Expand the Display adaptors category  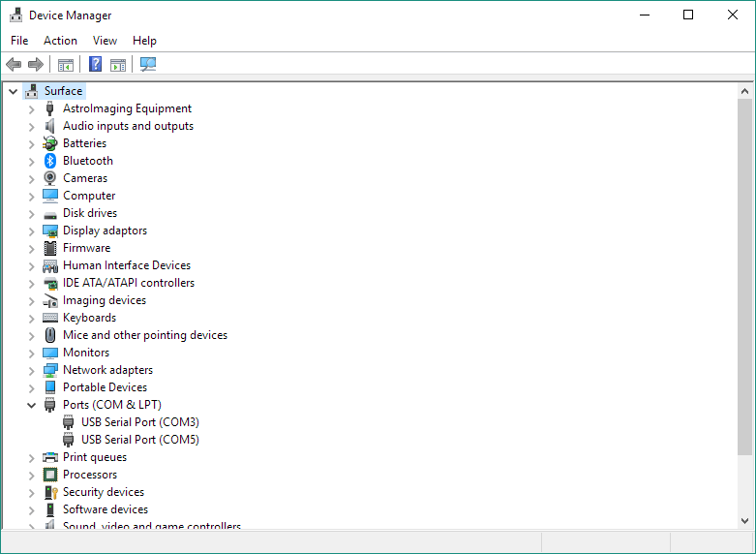pos(31,231)
